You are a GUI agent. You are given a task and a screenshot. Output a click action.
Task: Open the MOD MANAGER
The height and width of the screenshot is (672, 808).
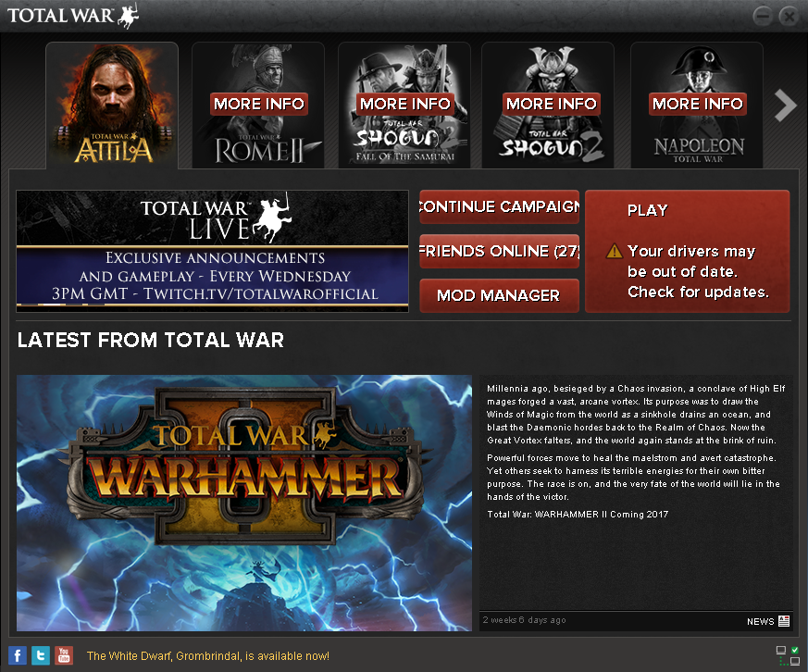tap(500, 295)
